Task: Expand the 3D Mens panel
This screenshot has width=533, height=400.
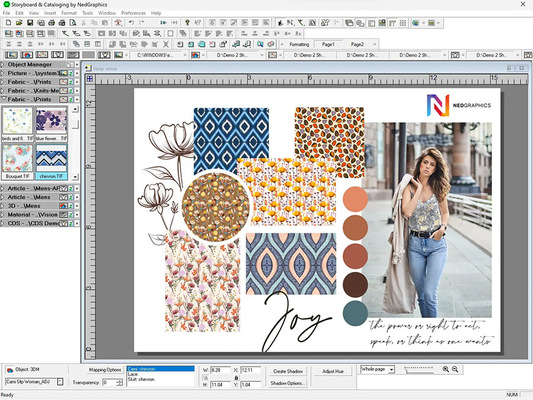Action: point(3,206)
